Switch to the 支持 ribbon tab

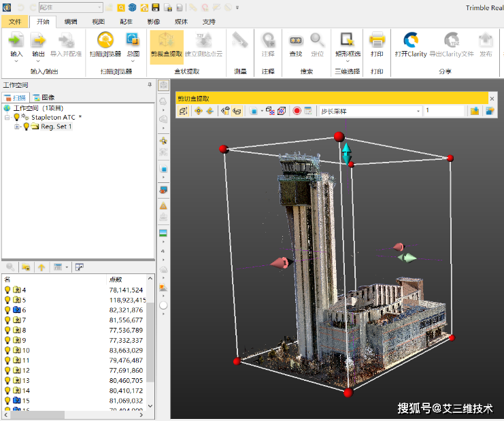[209, 22]
